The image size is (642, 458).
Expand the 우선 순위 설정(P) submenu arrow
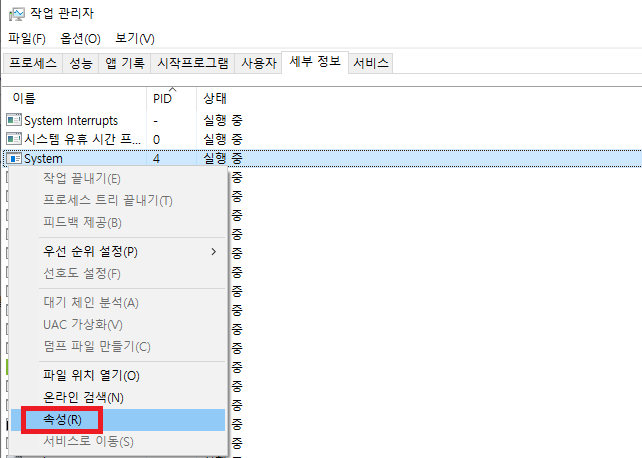(x=213, y=251)
